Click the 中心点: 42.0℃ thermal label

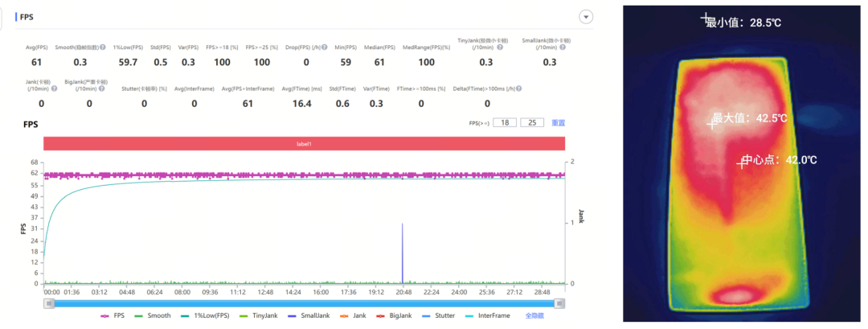click(x=780, y=160)
